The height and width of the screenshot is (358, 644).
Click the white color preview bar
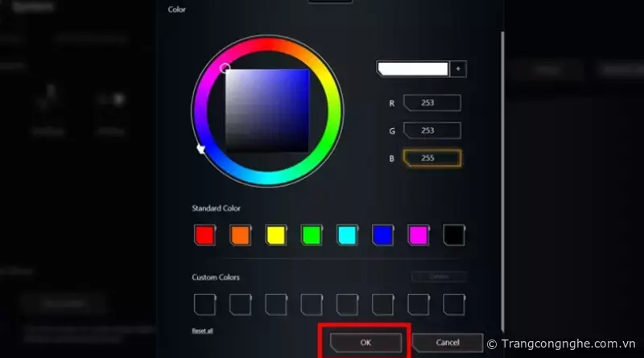tap(412, 69)
